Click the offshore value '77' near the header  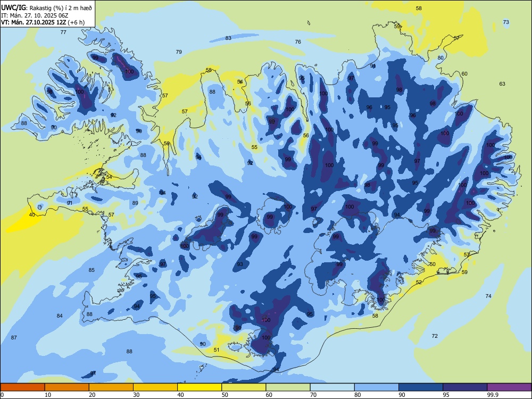coord(63,32)
